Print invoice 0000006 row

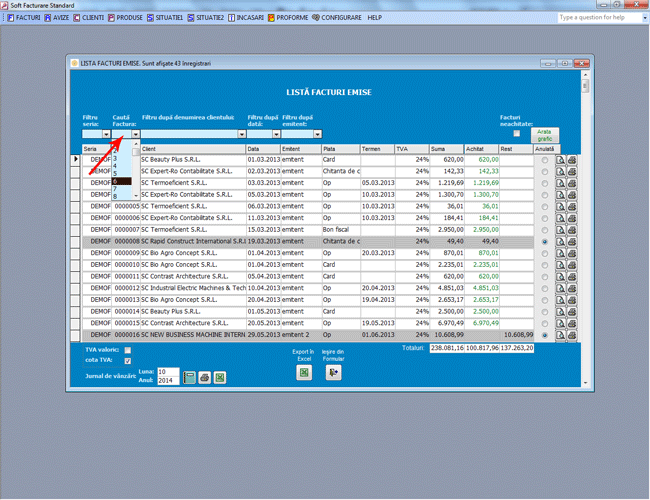(572, 218)
